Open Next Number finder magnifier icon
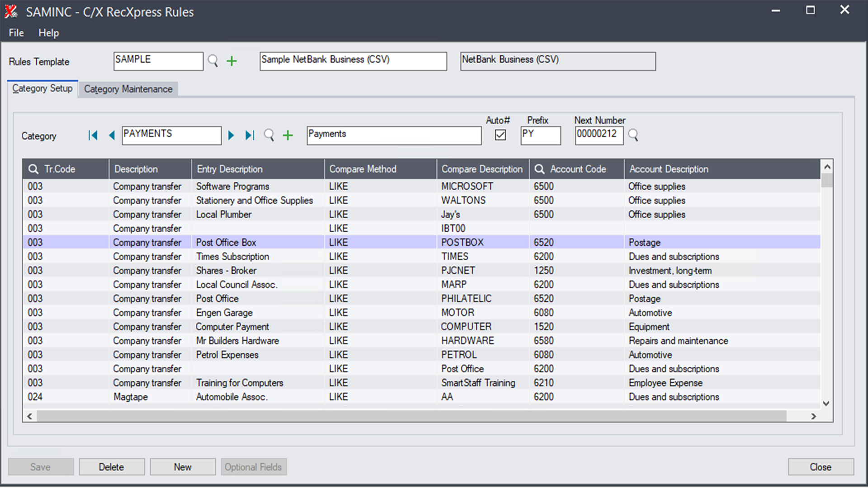Viewport: 868px width, 488px height. click(633, 135)
